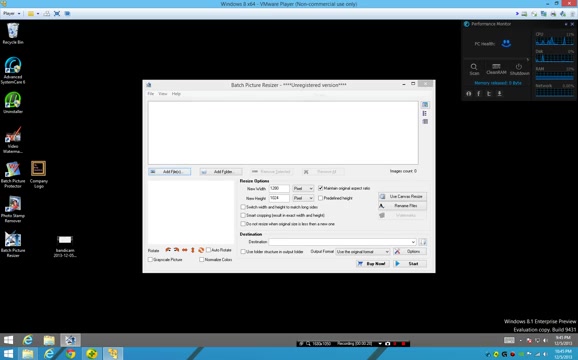Select Video Watermark desktop icon
This screenshot has width=578, height=360.
point(13,140)
